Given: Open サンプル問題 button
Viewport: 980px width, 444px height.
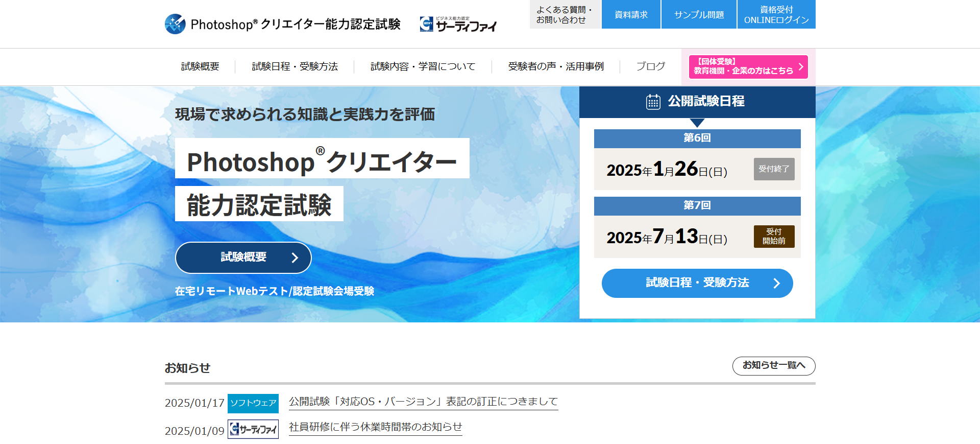Looking at the screenshot, I should click(x=699, y=14).
